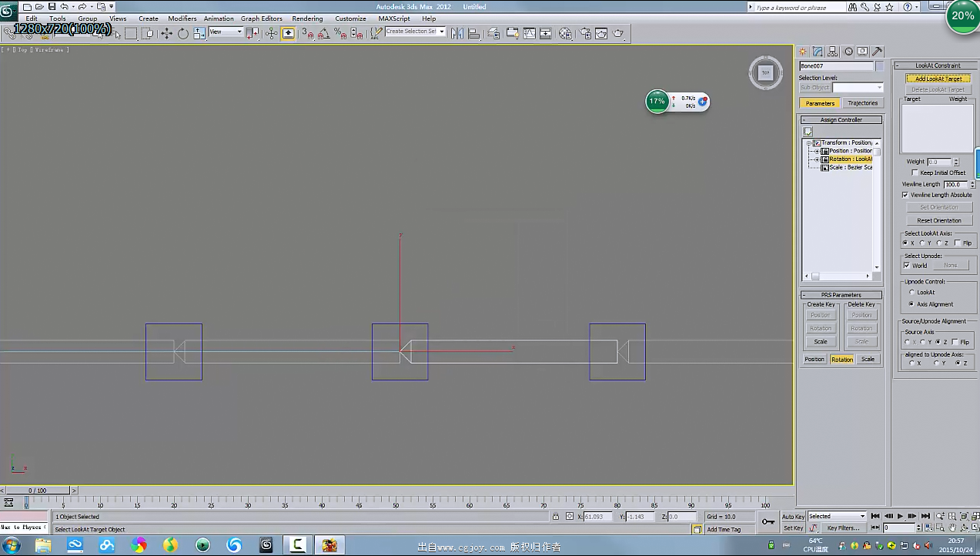This screenshot has width=980, height=556.
Task: Choose LookAt under Upnode Control
Action: click(x=912, y=293)
